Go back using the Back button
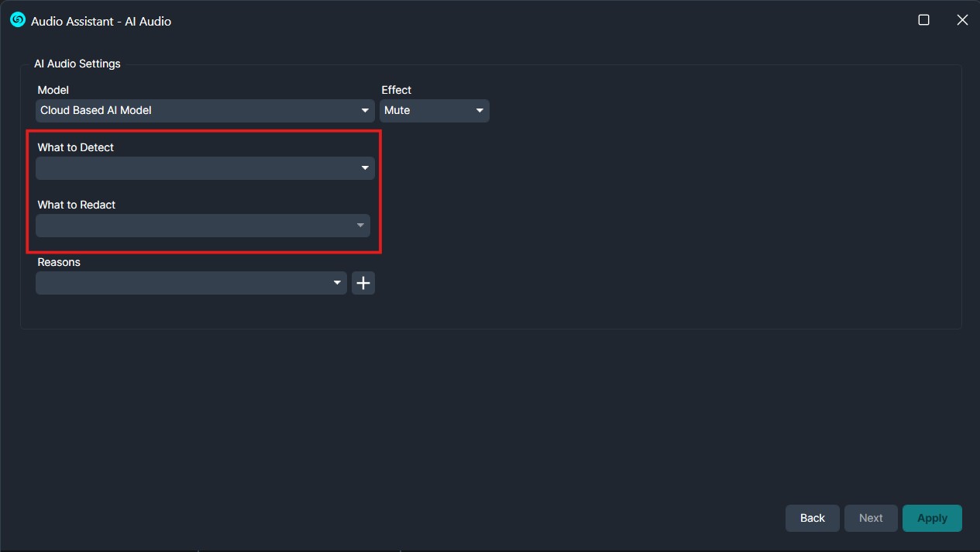This screenshot has height=552, width=980. pos(812,518)
